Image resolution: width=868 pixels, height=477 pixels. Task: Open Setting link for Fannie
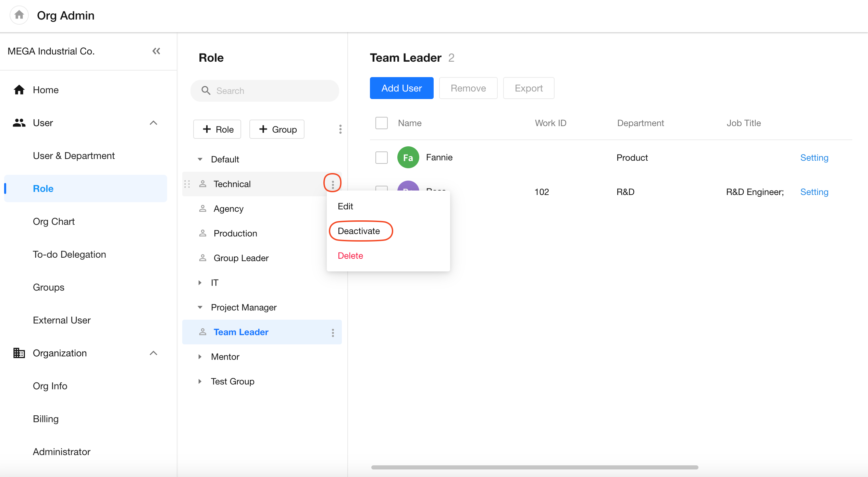(814, 158)
